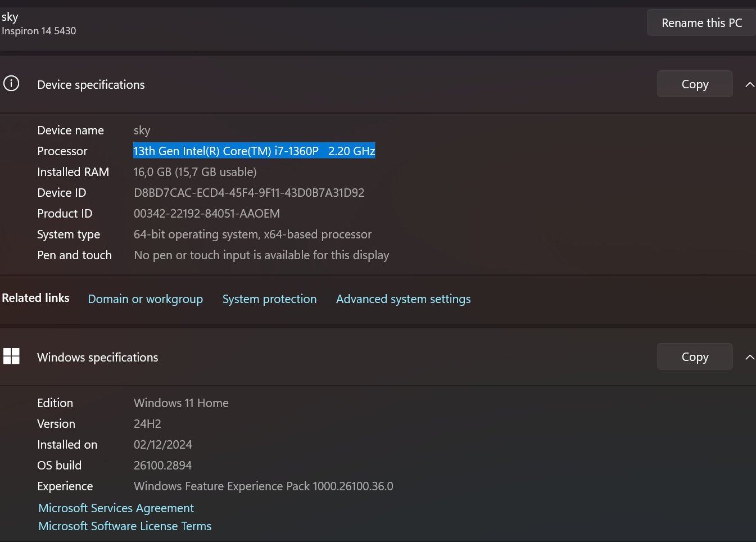Click the Device ID value D8BD7CAC
The height and width of the screenshot is (542, 756).
click(249, 193)
